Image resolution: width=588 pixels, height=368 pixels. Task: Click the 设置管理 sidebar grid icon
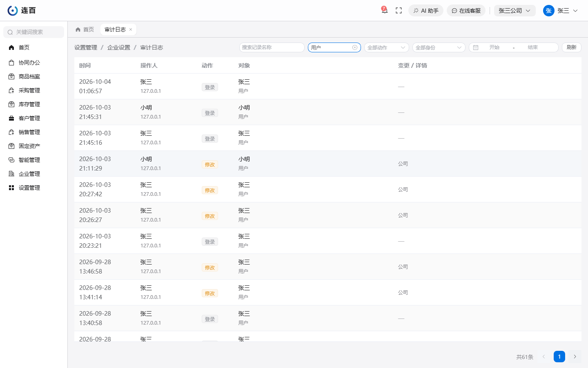(11, 188)
